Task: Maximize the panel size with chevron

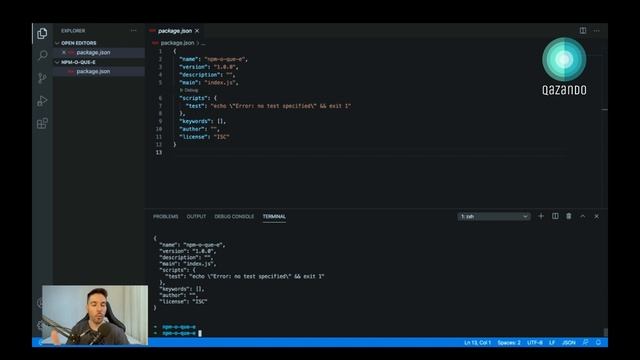Action: coord(582,216)
